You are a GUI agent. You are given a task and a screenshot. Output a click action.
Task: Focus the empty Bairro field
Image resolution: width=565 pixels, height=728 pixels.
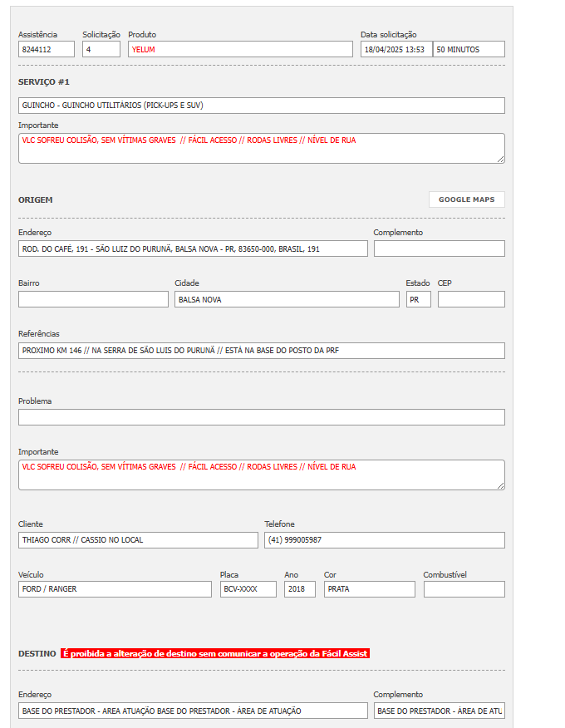coord(93,299)
